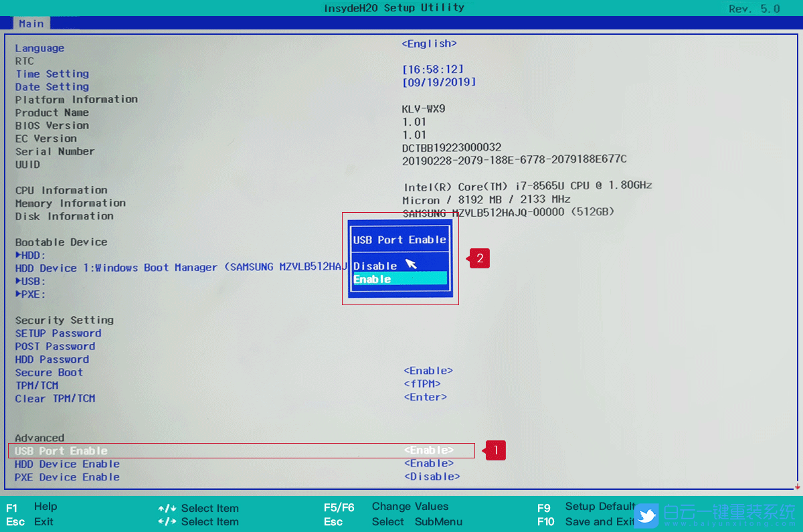Expand the HDD boot device list
This screenshot has width=803, height=532.
click(x=30, y=255)
